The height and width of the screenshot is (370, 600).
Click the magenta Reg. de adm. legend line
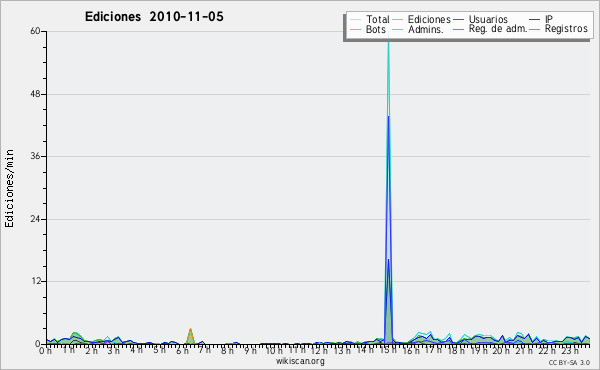[x=458, y=29]
